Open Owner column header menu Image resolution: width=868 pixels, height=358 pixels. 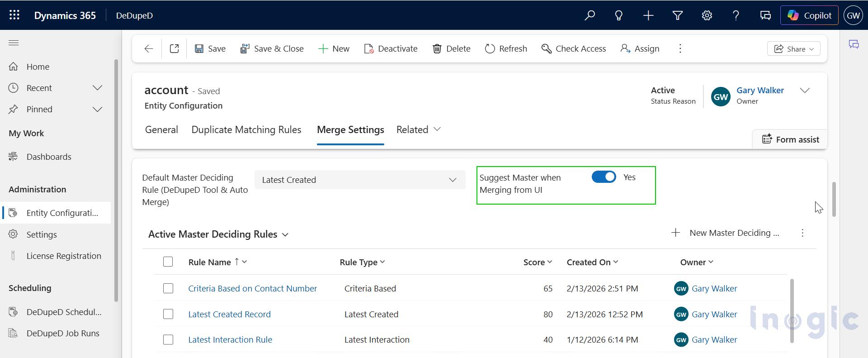697,262
